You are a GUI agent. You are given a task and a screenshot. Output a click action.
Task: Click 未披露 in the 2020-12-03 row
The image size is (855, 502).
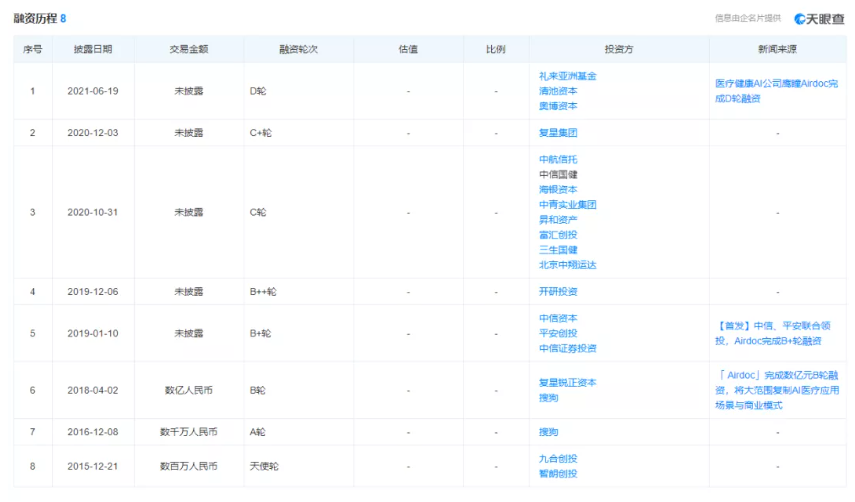(189, 133)
